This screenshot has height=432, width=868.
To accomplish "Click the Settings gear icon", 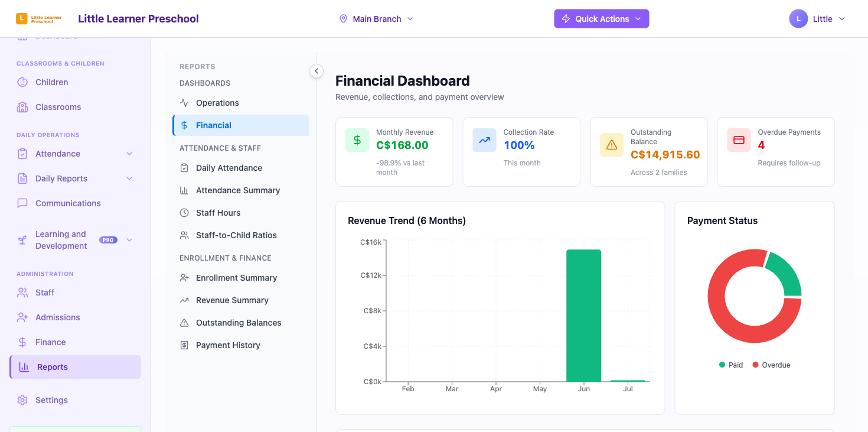I will [22, 400].
